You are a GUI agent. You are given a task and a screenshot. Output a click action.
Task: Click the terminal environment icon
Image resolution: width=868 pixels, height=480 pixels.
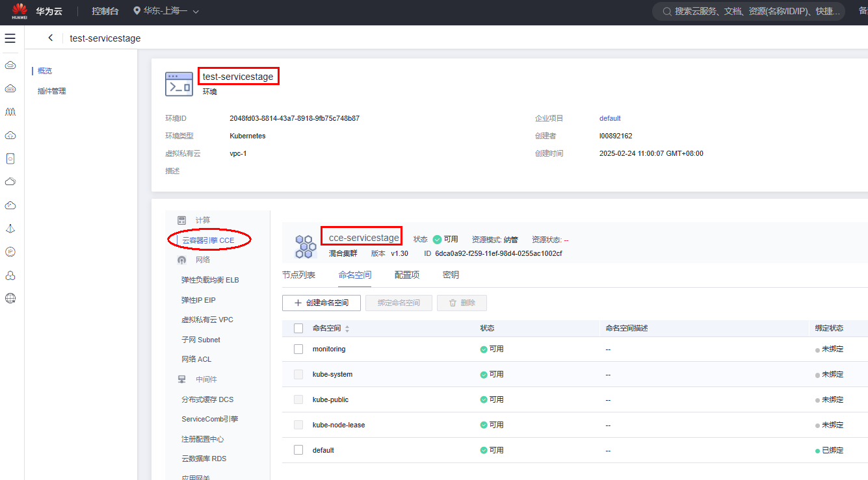[x=179, y=84]
